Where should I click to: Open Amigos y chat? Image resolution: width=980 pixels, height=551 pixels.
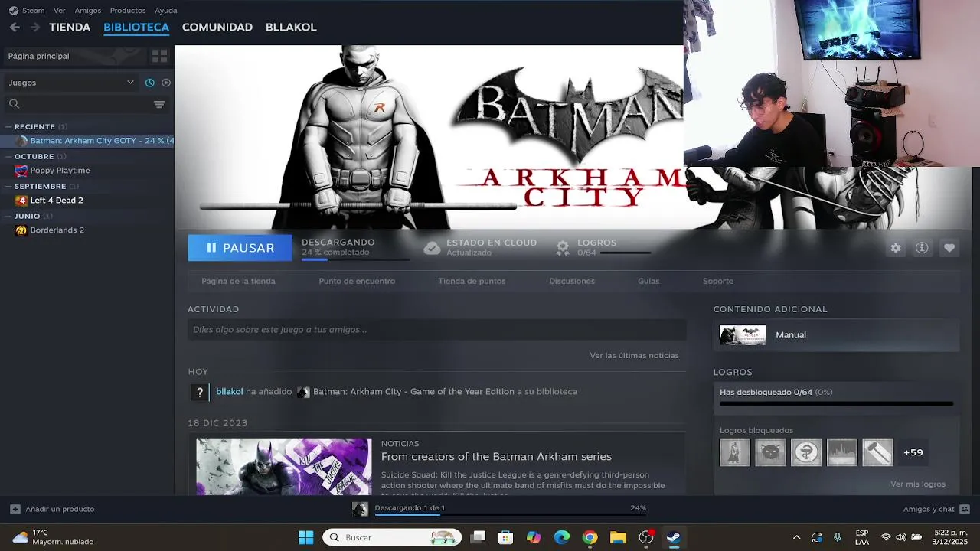936,509
